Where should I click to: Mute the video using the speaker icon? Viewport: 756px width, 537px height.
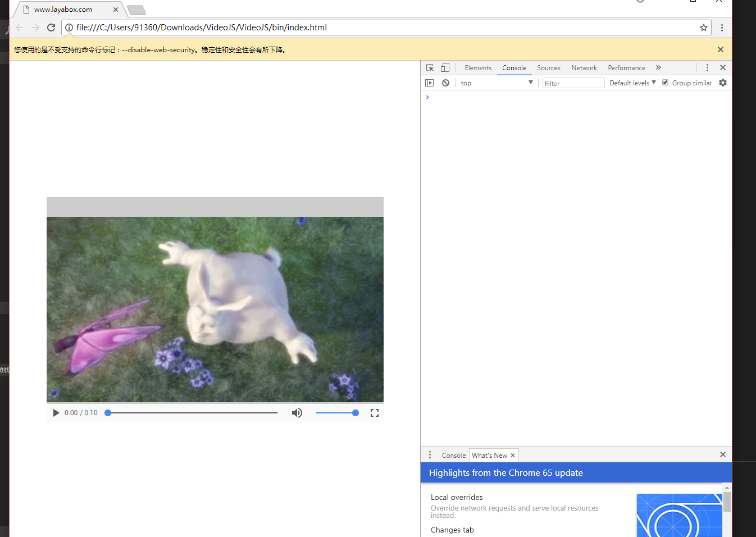(x=297, y=413)
